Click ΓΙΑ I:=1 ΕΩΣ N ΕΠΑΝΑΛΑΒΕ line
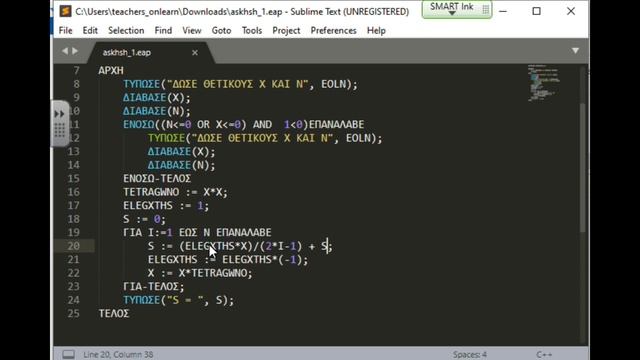 pyautogui.click(x=197, y=232)
